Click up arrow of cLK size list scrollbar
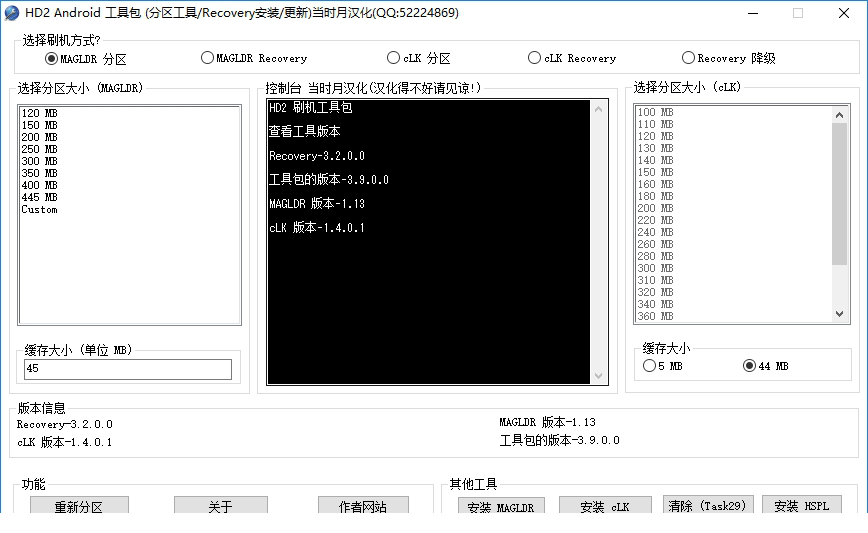The image size is (868, 533). pos(839,115)
